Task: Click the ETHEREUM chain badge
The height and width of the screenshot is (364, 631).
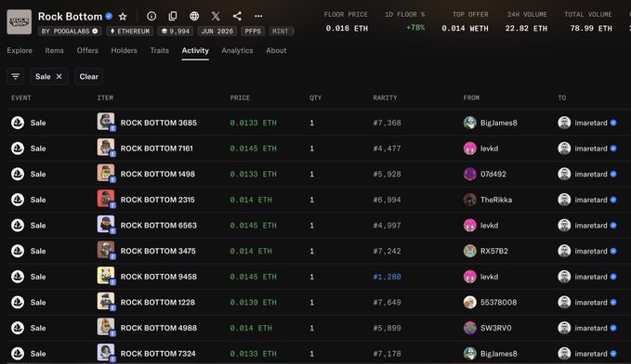Action: point(129,31)
